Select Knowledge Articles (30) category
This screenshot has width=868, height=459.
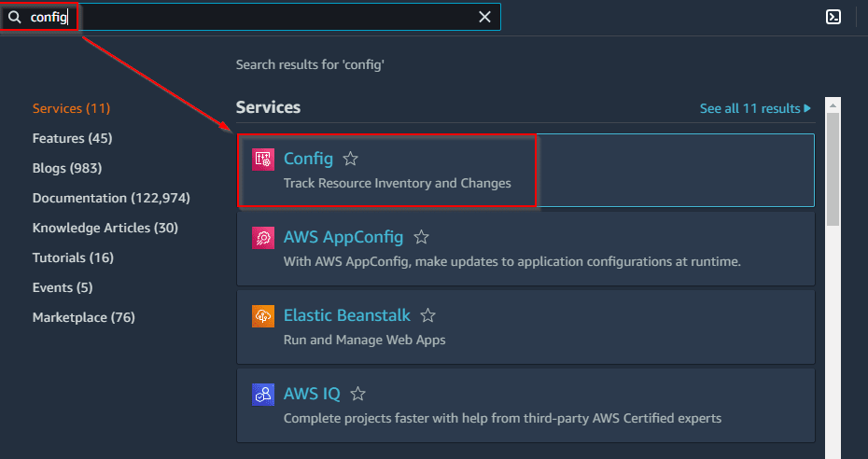105,228
